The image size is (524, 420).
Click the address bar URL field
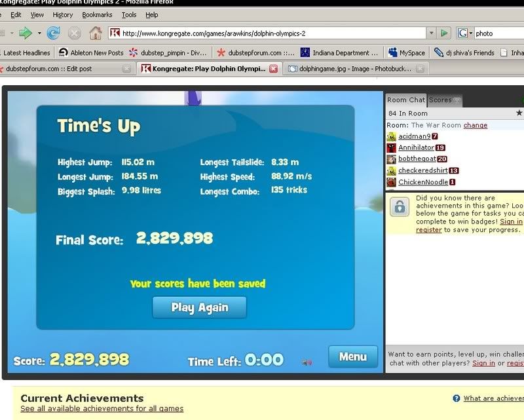coord(267,33)
